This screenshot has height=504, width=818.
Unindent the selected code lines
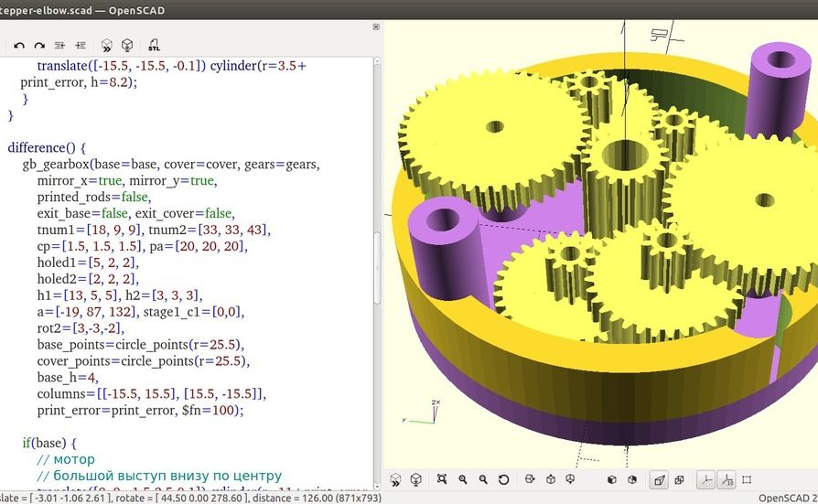click(x=60, y=45)
